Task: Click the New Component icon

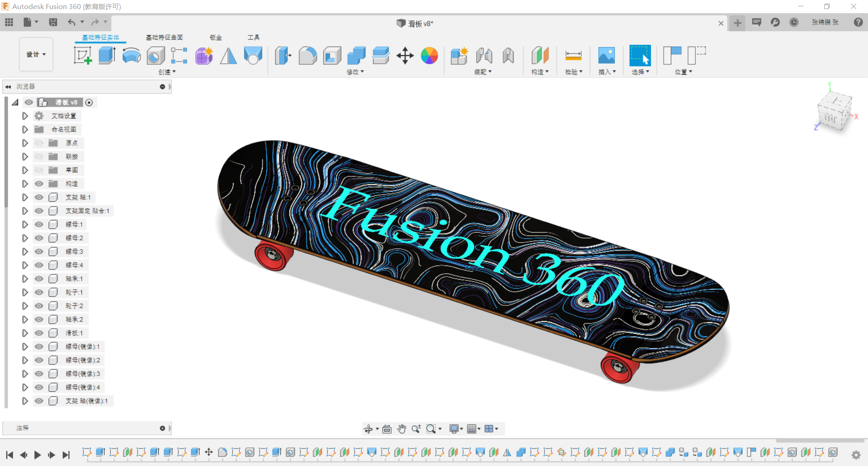Action: click(459, 56)
